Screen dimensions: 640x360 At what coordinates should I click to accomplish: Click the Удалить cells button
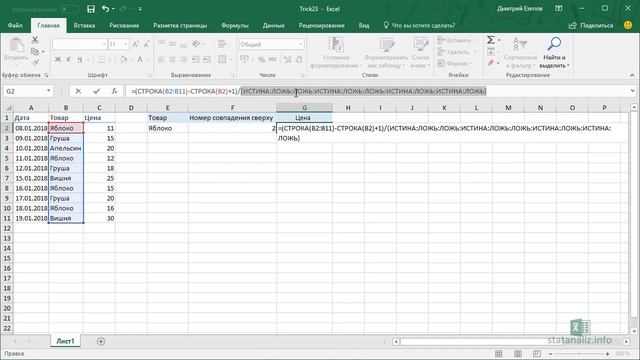(456, 51)
